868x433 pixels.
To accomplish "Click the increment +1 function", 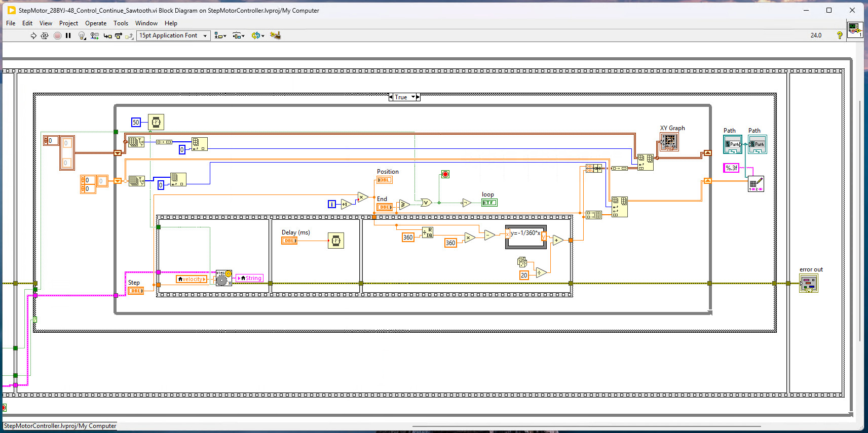I will 346,204.
